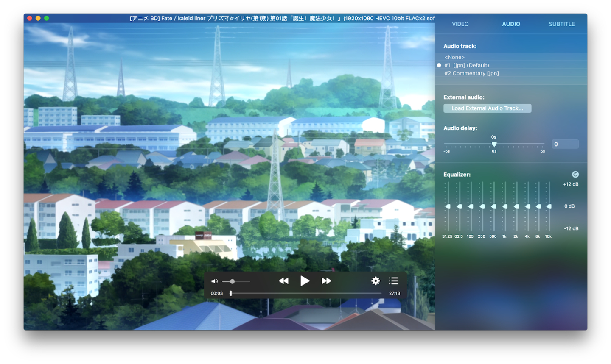Switch to the VIDEO tab
Image resolution: width=611 pixels, height=364 pixels.
coord(460,24)
